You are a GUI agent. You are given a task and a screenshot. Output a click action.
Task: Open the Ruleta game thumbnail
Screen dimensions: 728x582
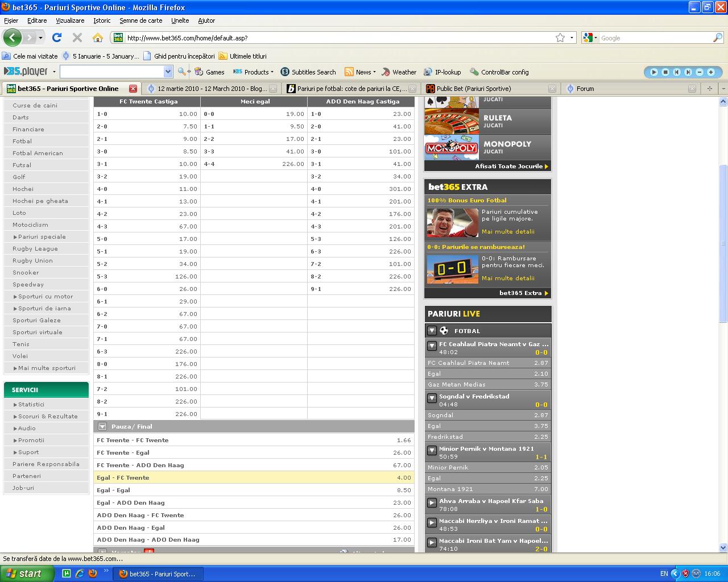pyautogui.click(x=452, y=121)
